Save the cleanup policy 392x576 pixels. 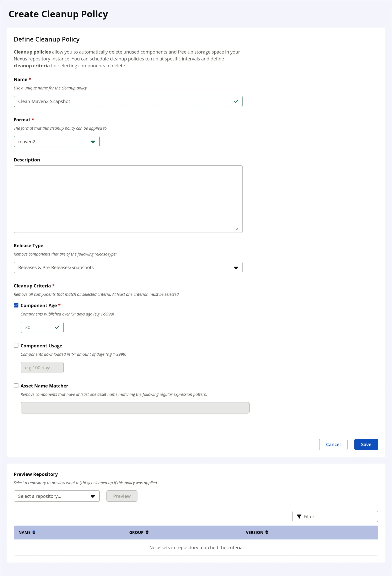(x=366, y=444)
